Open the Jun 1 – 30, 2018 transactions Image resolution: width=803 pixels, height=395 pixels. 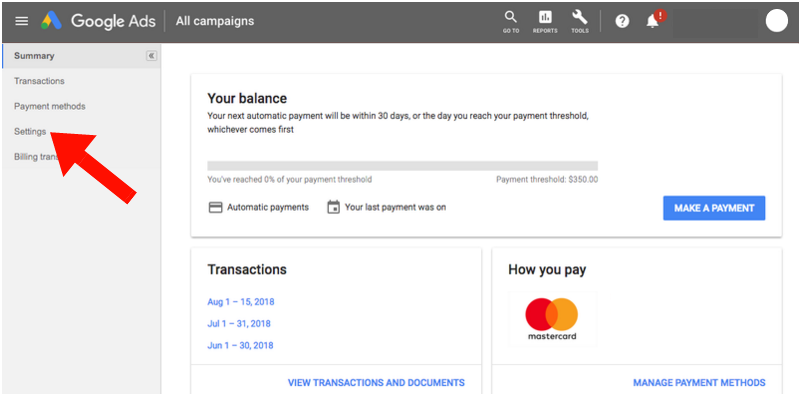point(240,345)
